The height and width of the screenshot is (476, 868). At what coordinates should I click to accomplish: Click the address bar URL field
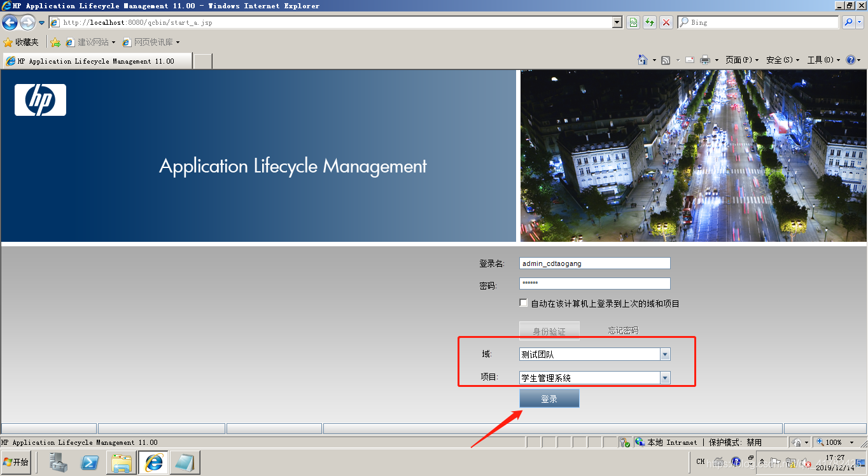coord(331,22)
